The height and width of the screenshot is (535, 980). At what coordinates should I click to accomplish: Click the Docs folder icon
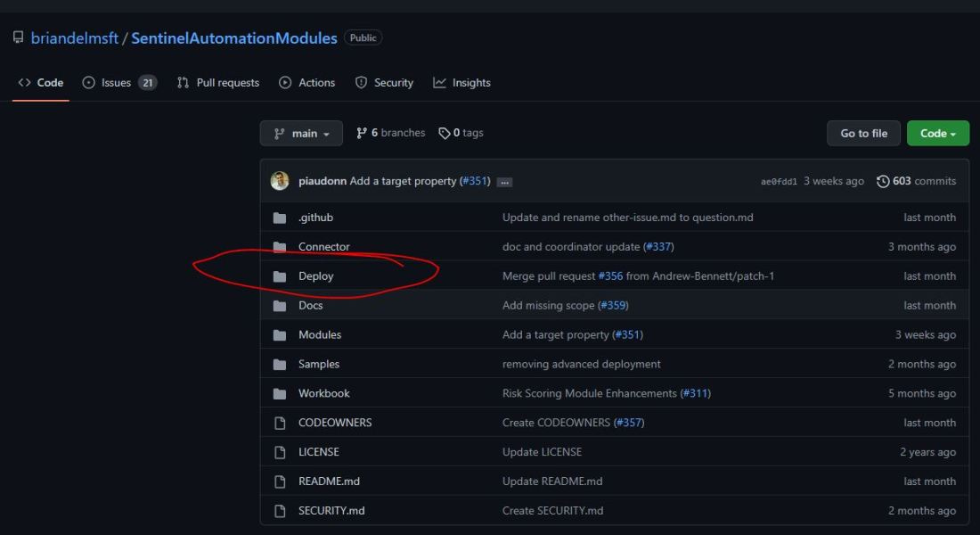point(280,305)
